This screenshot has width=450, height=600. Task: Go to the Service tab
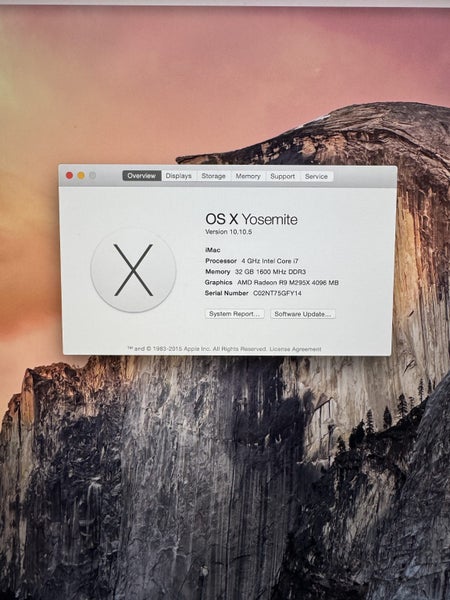coord(316,176)
